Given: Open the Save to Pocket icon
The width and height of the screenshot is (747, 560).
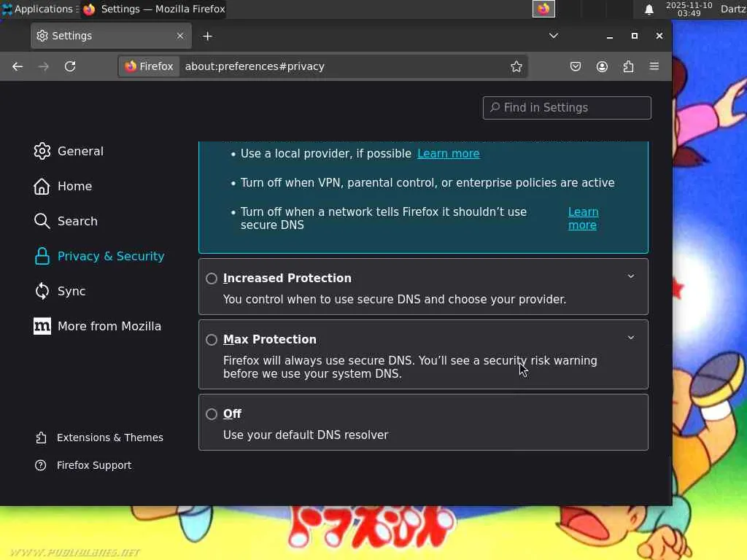Looking at the screenshot, I should [x=576, y=66].
